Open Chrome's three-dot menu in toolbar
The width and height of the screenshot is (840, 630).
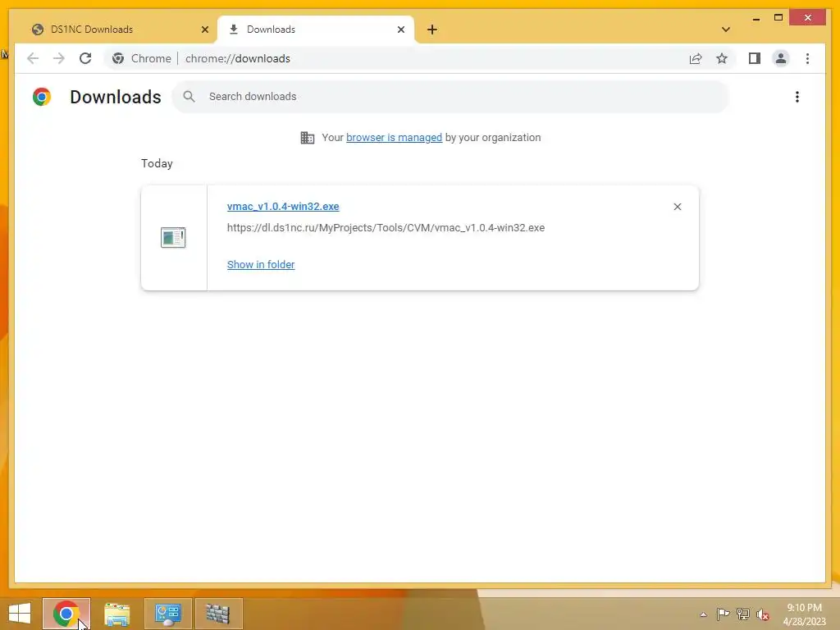(807, 58)
